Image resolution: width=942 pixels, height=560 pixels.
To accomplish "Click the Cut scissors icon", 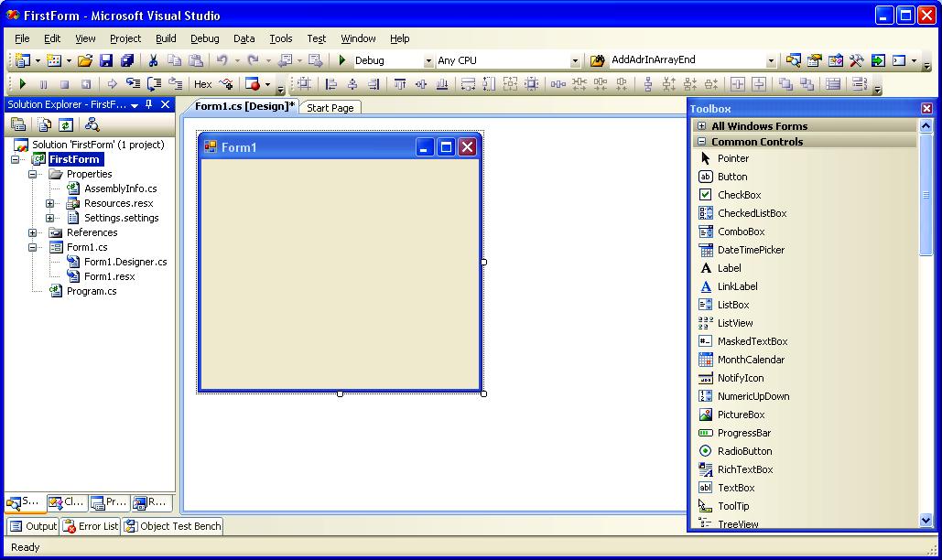I will 153,60.
